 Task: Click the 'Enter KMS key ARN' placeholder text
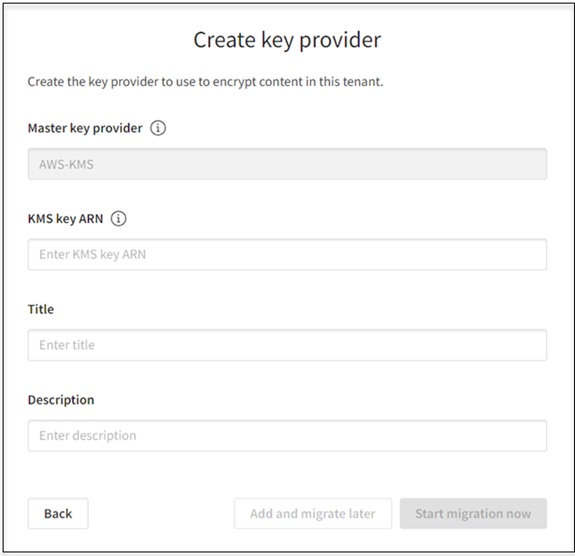tap(92, 255)
